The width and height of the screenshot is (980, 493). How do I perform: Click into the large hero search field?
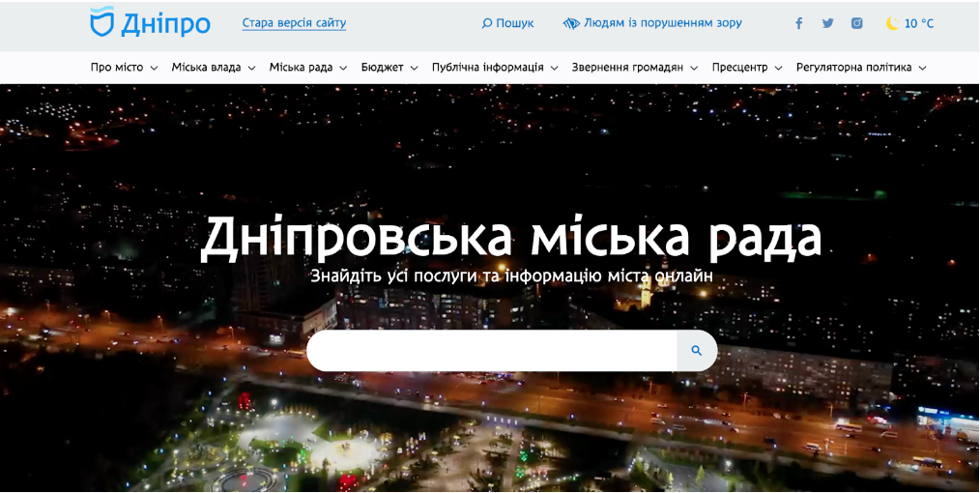(x=491, y=351)
